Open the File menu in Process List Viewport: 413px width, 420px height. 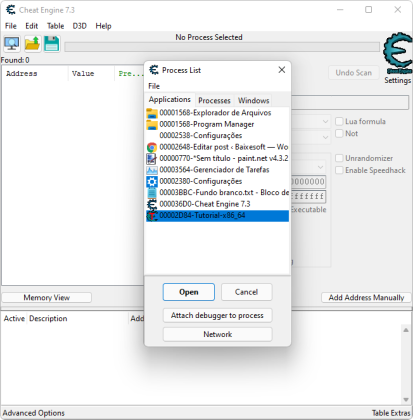pyautogui.click(x=154, y=86)
